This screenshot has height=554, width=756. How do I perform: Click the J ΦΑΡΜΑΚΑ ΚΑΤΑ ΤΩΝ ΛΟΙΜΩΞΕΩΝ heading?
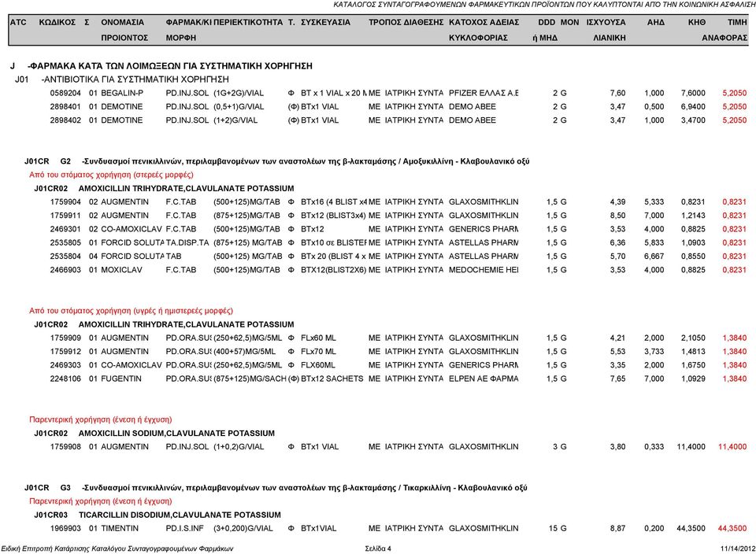(161, 66)
